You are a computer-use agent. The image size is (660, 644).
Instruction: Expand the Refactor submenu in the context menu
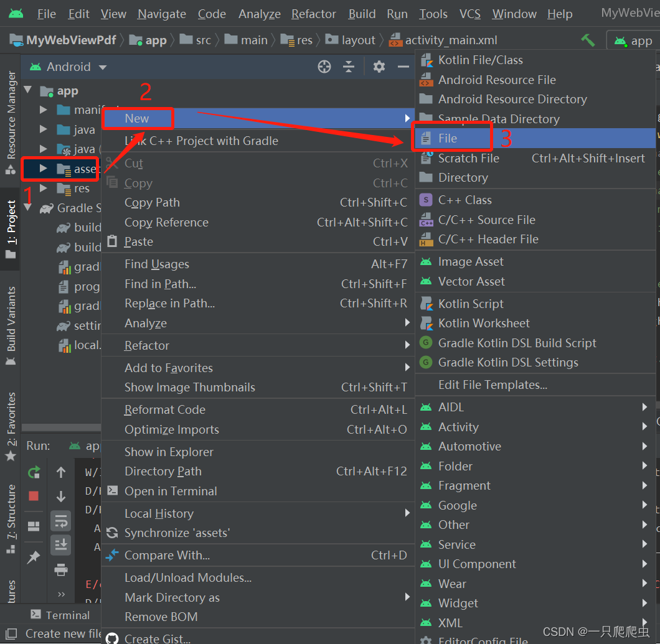pyautogui.click(x=258, y=345)
